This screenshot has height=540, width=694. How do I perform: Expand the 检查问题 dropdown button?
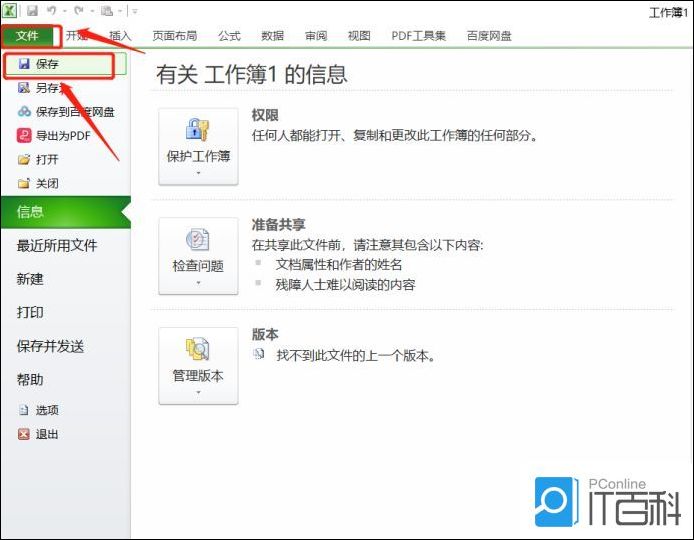198,256
